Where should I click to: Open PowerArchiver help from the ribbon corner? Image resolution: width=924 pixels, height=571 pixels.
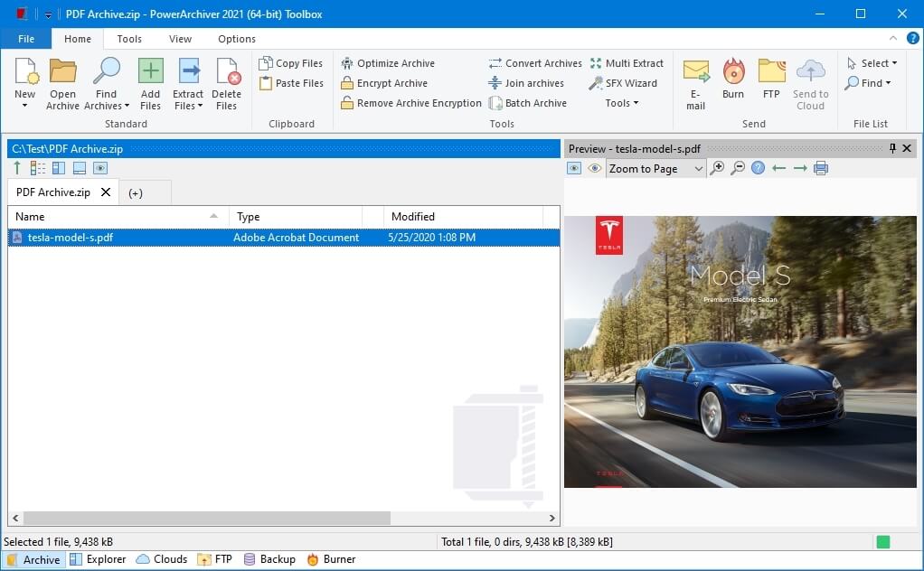(x=913, y=38)
